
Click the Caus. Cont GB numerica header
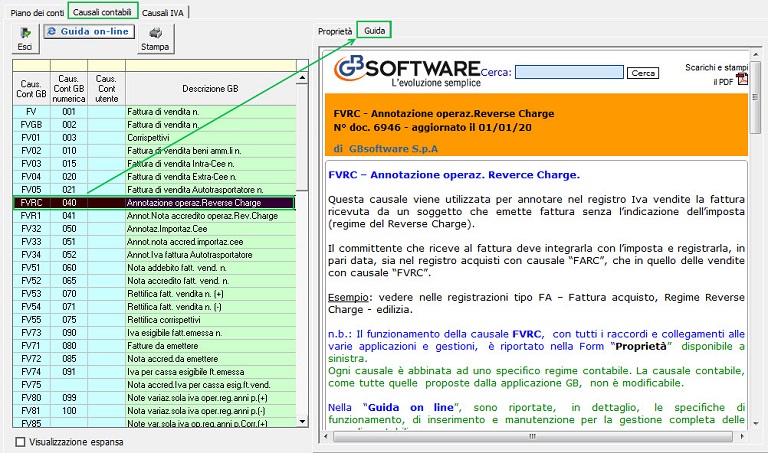(x=69, y=89)
